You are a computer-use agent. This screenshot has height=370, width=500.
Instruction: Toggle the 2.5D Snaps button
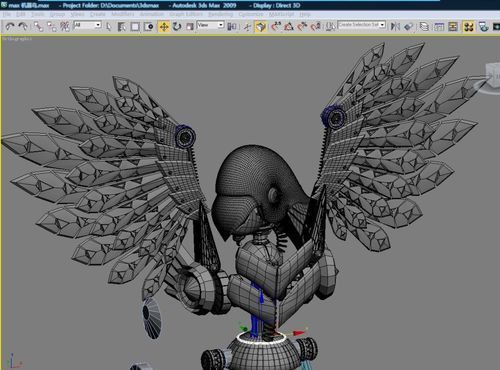pos(276,26)
